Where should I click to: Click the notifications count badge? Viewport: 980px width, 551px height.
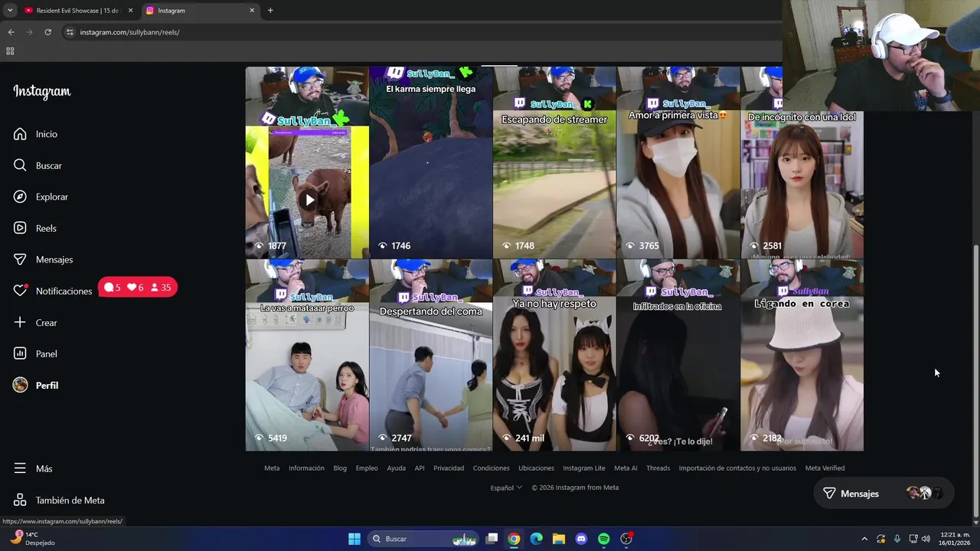pos(138,288)
